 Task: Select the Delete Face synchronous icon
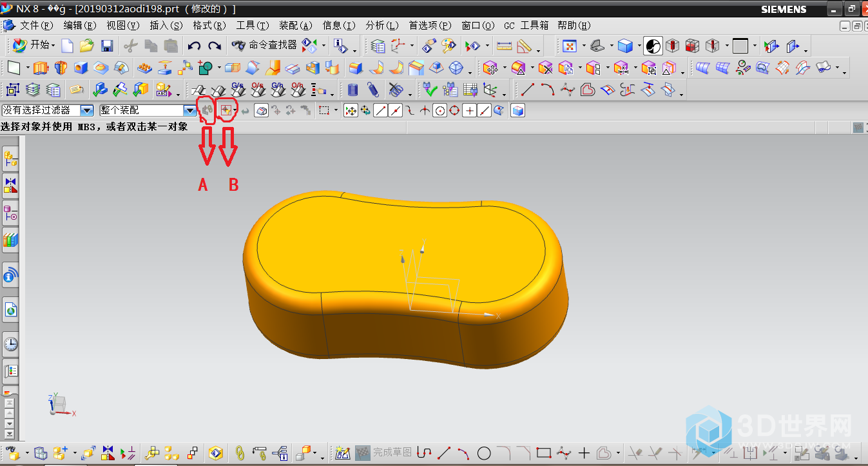(546, 68)
